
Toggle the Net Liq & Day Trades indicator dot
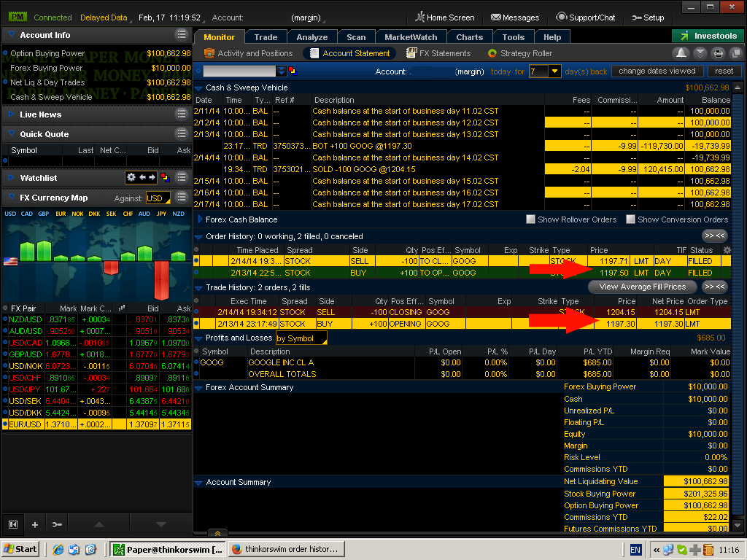click(x=5, y=82)
